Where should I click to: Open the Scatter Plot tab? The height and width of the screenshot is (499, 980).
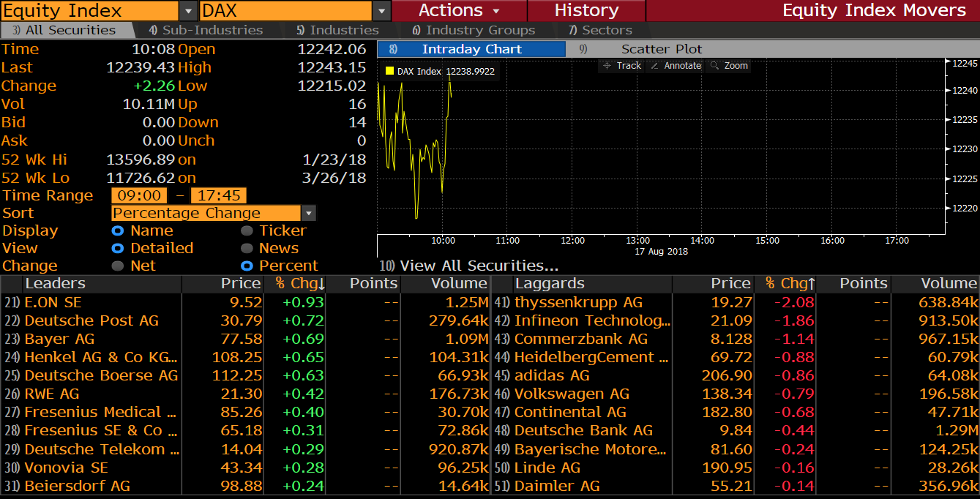tap(661, 49)
